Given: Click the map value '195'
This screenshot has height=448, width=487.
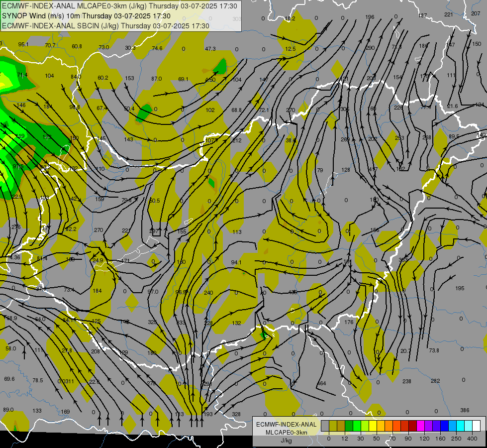Looking at the screenshot, I should pyautogui.click(x=460, y=288).
